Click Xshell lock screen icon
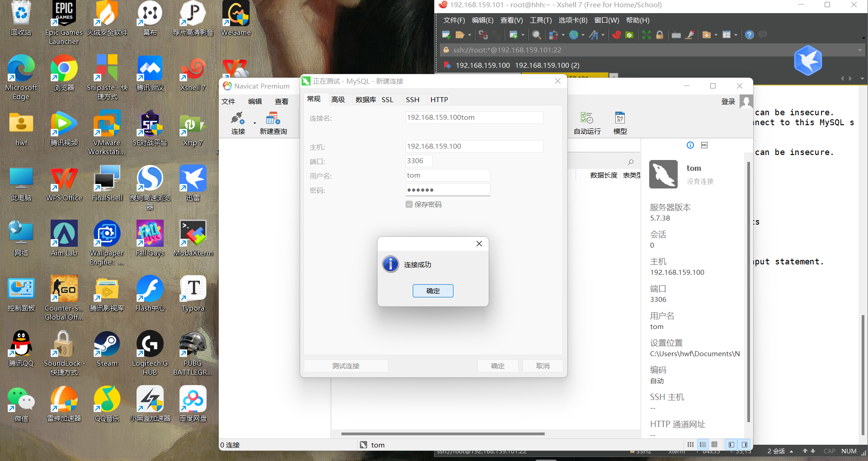 click(660, 35)
